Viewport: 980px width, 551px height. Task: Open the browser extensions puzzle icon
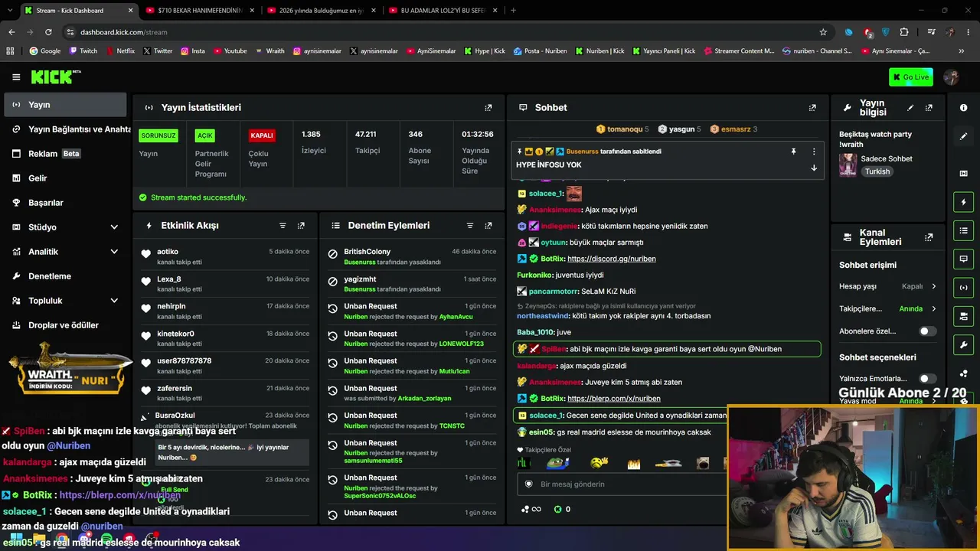tap(904, 32)
